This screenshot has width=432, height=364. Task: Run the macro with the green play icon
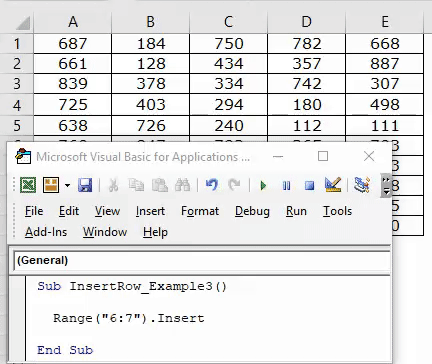263,185
